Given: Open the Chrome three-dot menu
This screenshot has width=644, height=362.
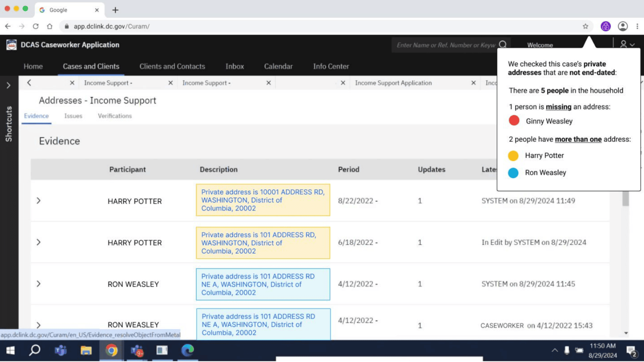Looking at the screenshot, I should pyautogui.click(x=637, y=26).
